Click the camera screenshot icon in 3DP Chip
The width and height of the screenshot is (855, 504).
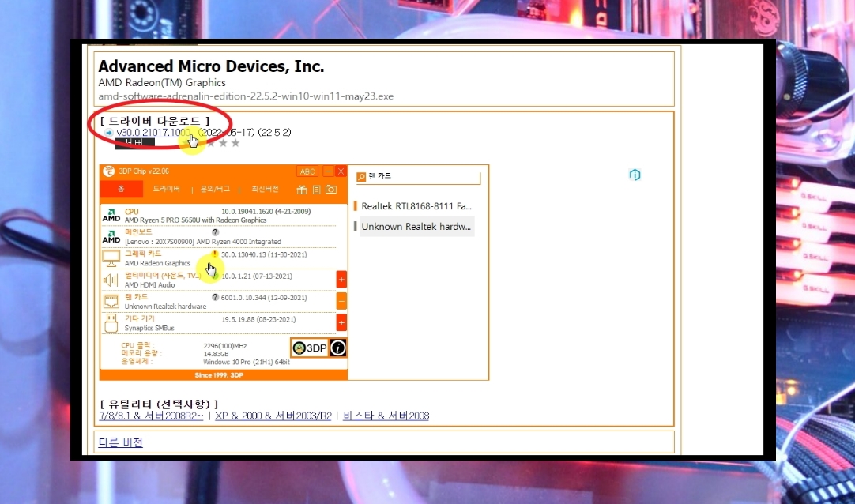tap(331, 190)
